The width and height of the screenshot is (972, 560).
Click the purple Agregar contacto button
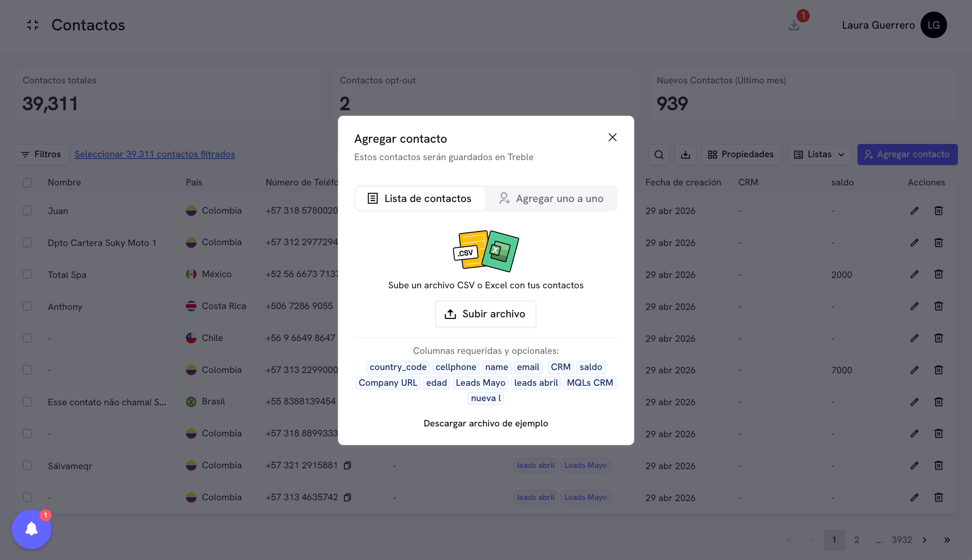[x=907, y=155]
